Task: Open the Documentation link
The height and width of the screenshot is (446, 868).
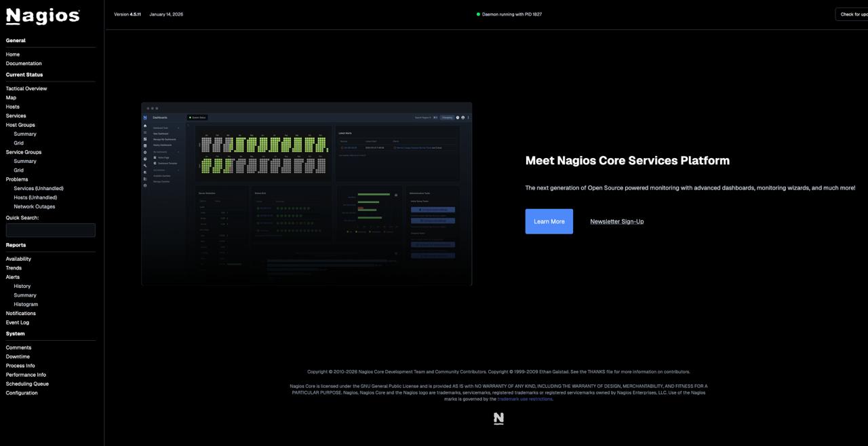Action: [24, 63]
